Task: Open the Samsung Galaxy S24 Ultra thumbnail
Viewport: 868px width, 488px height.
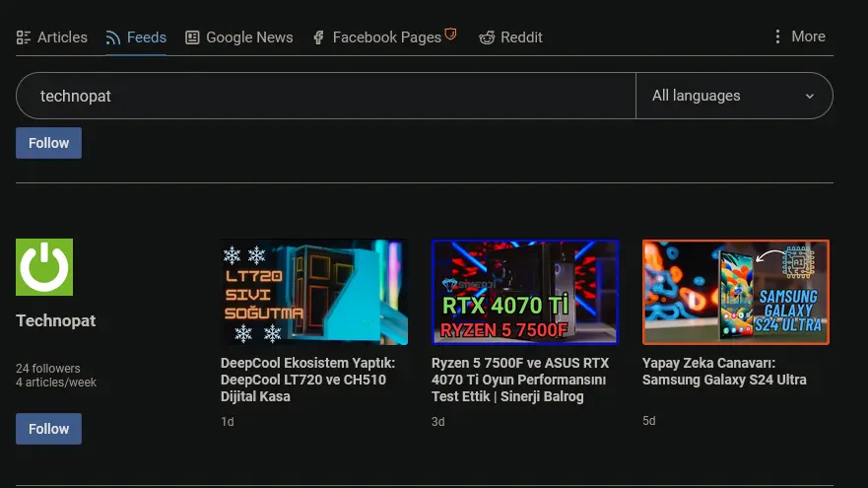Action: coord(736,292)
